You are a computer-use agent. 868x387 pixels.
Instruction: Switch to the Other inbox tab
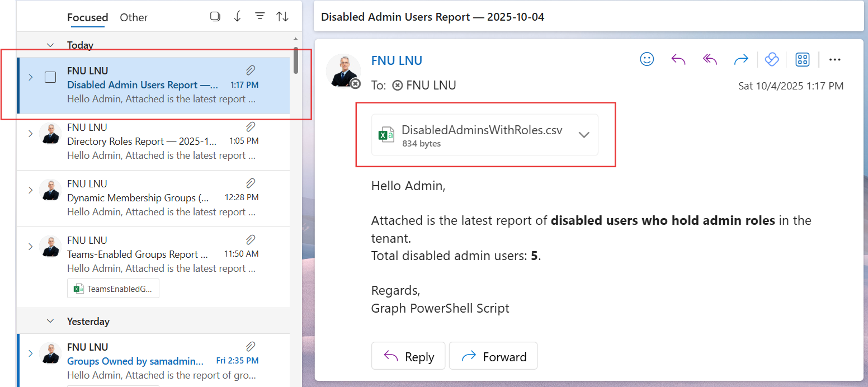(134, 17)
